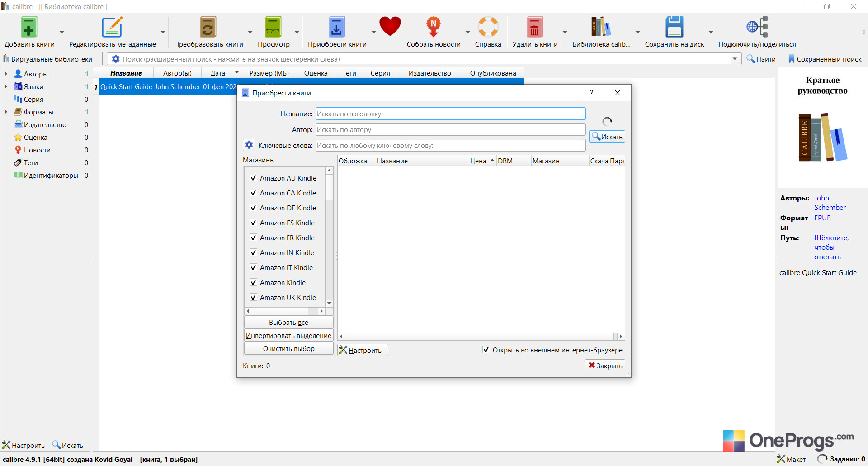The width and height of the screenshot is (868, 466).
Task: Click the stores list vertical scrollbar
Action: click(x=330, y=237)
